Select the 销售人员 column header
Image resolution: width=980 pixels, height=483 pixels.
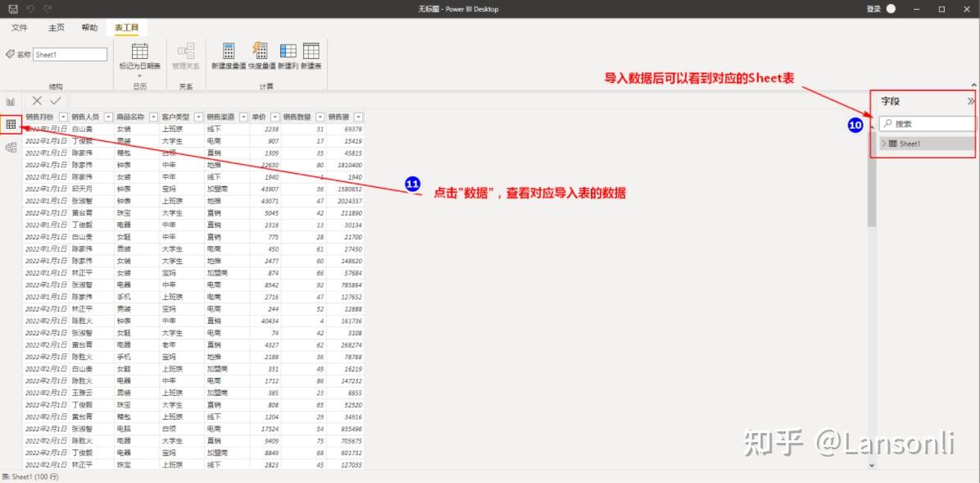pyautogui.click(x=87, y=117)
